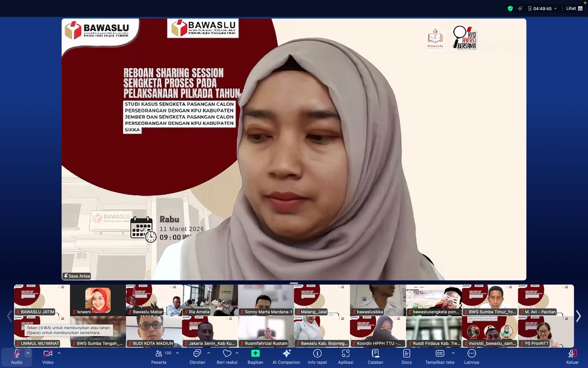Select the BWS Sumba Timur_Yo... thumbnail

(490, 300)
